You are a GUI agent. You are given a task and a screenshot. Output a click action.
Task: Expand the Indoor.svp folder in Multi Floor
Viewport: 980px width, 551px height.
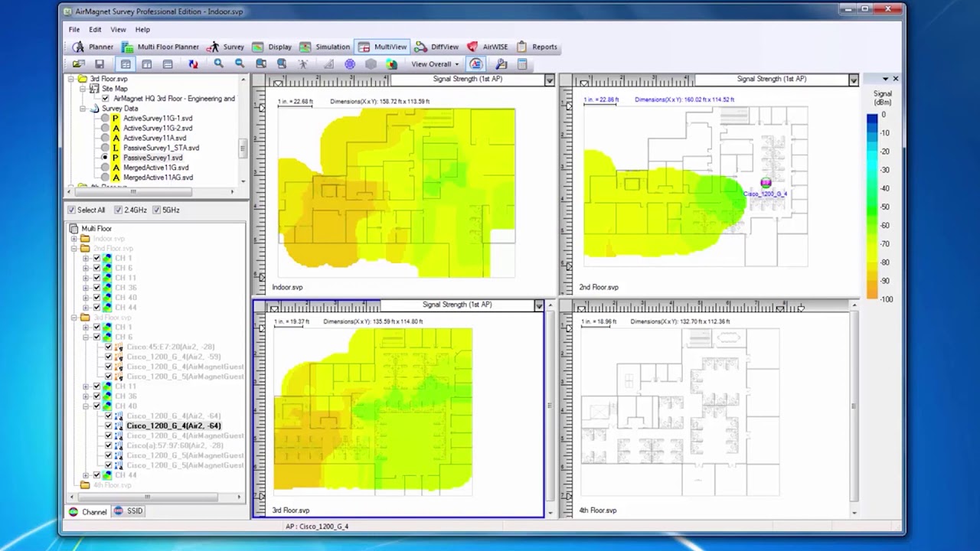coord(74,239)
